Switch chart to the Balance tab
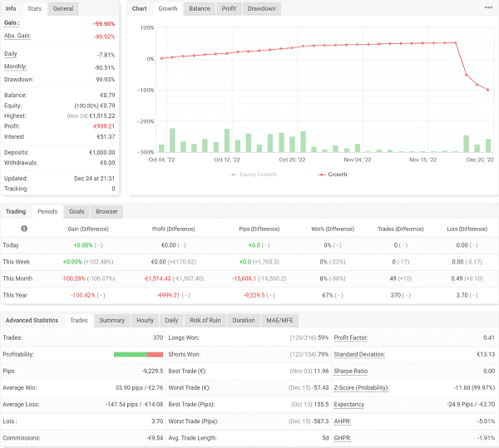The image size is (499, 448). tap(200, 8)
